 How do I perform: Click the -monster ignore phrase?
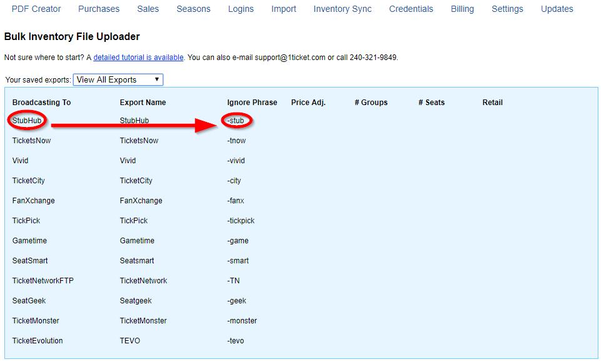pyautogui.click(x=243, y=321)
